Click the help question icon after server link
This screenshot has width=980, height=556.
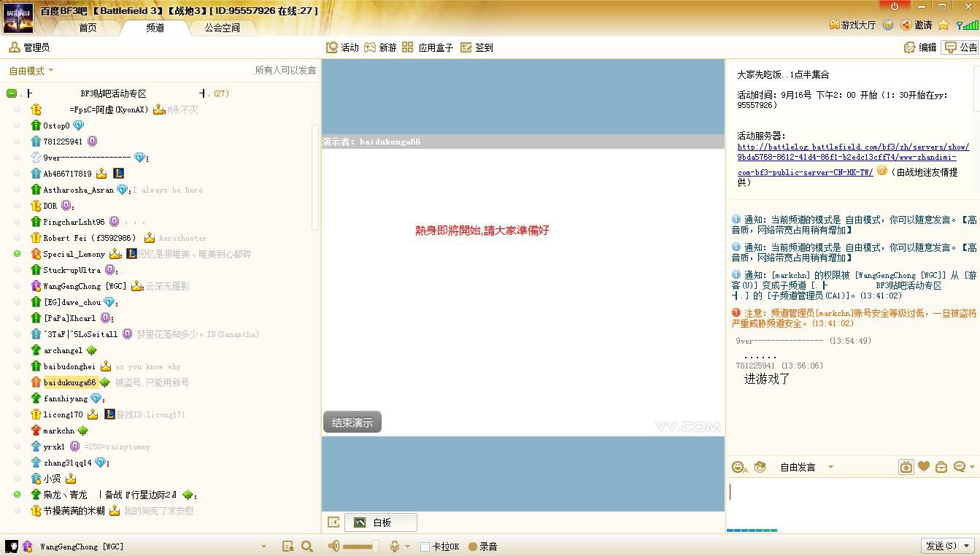click(x=881, y=171)
